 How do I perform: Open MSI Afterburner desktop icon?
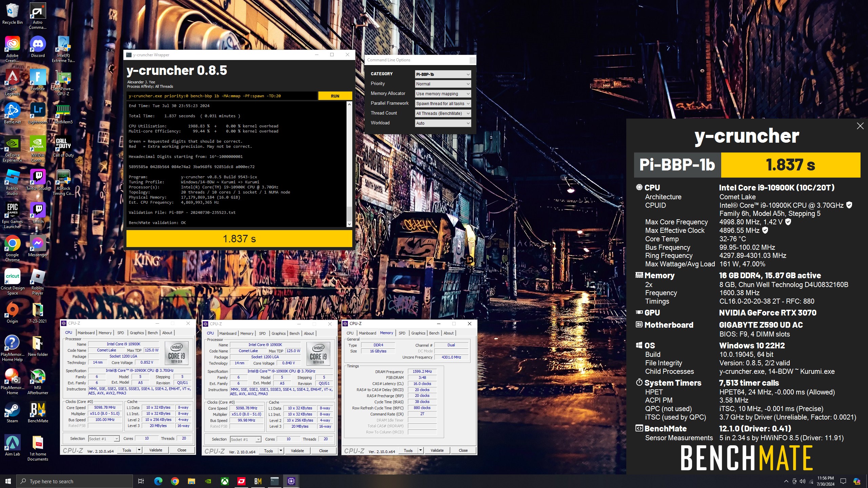point(38,381)
